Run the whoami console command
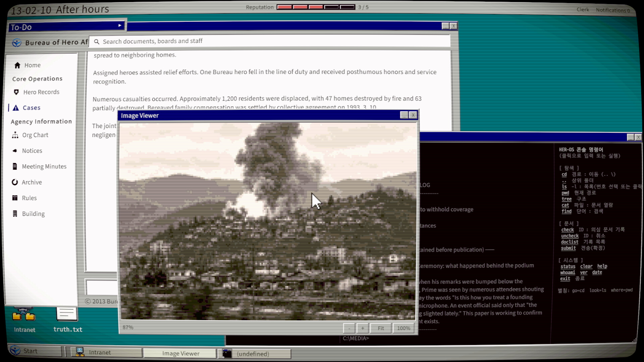The width and height of the screenshot is (644, 362). (x=568, y=273)
